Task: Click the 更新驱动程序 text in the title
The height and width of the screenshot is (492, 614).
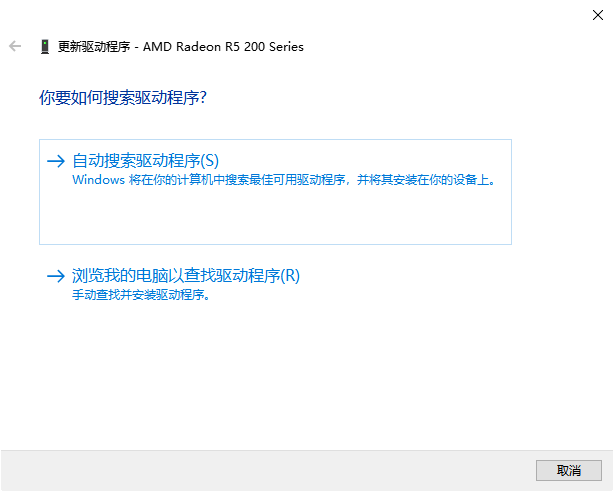Action: pyautogui.click(x=96, y=47)
